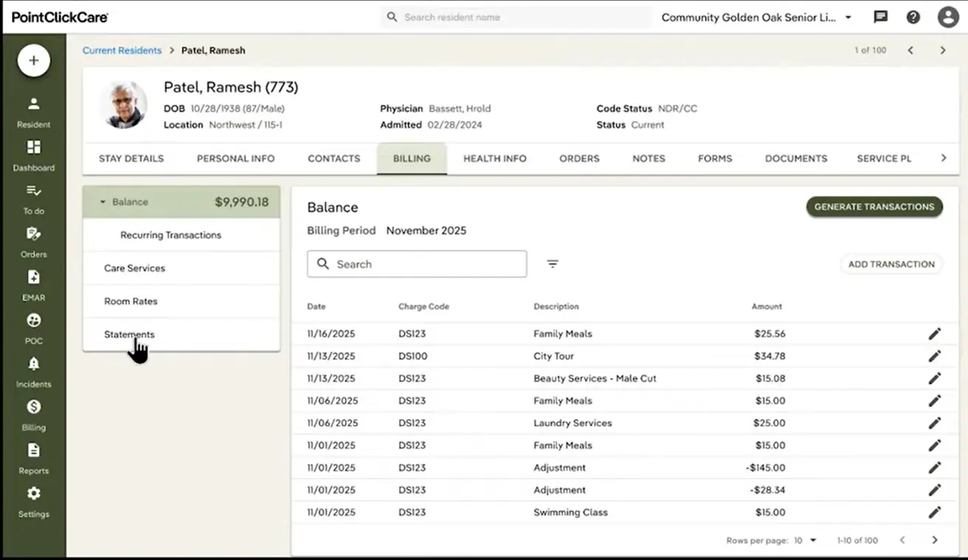Click the $34.78 amount cell
Viewport: 968px width, 560px height.
(x=770, y=356)
